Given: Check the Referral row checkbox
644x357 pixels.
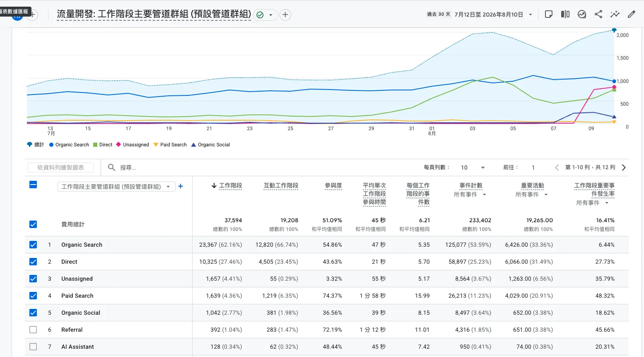Looking at the screenshot, I should 33,330.
